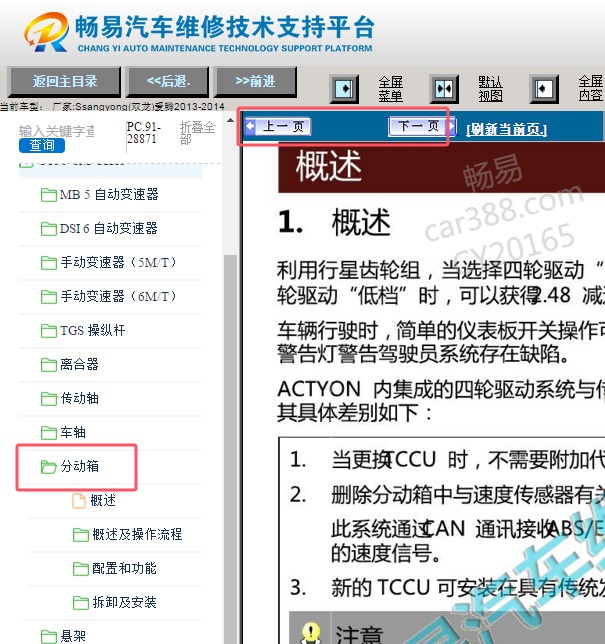The width and height of the screenshot is (605, 644).
Task: Click the open-folder icon beside 分动箱
Action: 49,467
